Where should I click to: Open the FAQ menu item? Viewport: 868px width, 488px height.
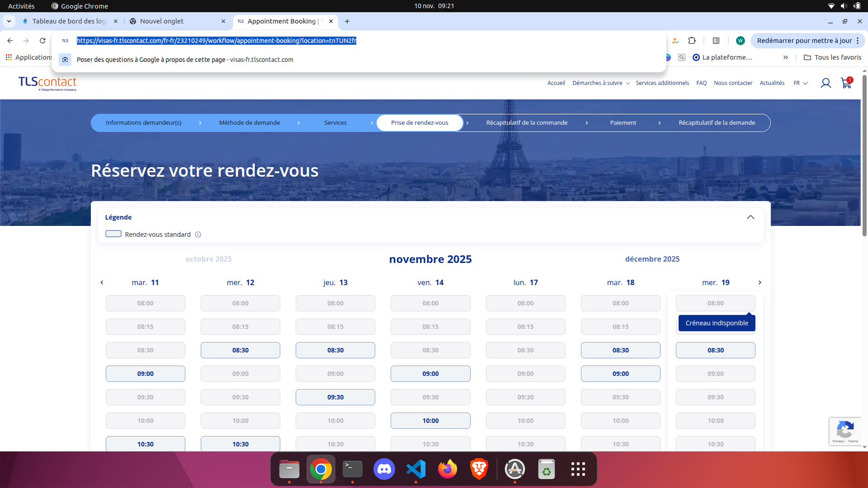click(701, 83)
